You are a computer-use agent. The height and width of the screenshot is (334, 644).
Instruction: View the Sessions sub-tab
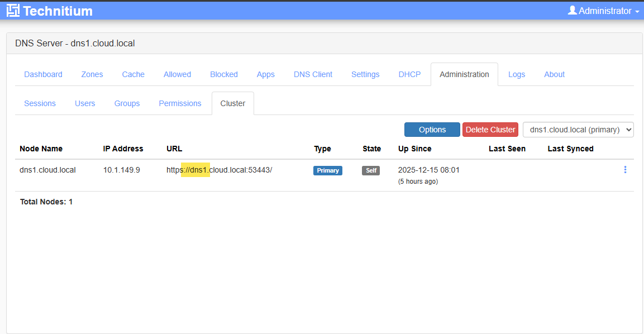[40, 103]
